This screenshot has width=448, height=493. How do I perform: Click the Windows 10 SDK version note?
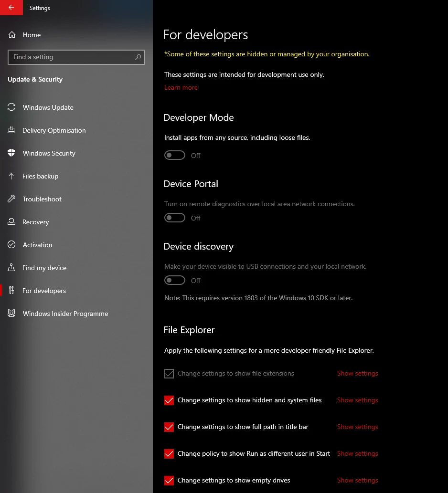click(x=258, y=298)
